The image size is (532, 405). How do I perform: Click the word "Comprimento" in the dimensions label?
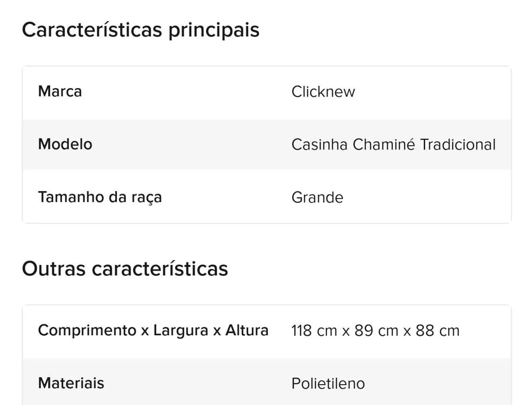click(87, 331)
